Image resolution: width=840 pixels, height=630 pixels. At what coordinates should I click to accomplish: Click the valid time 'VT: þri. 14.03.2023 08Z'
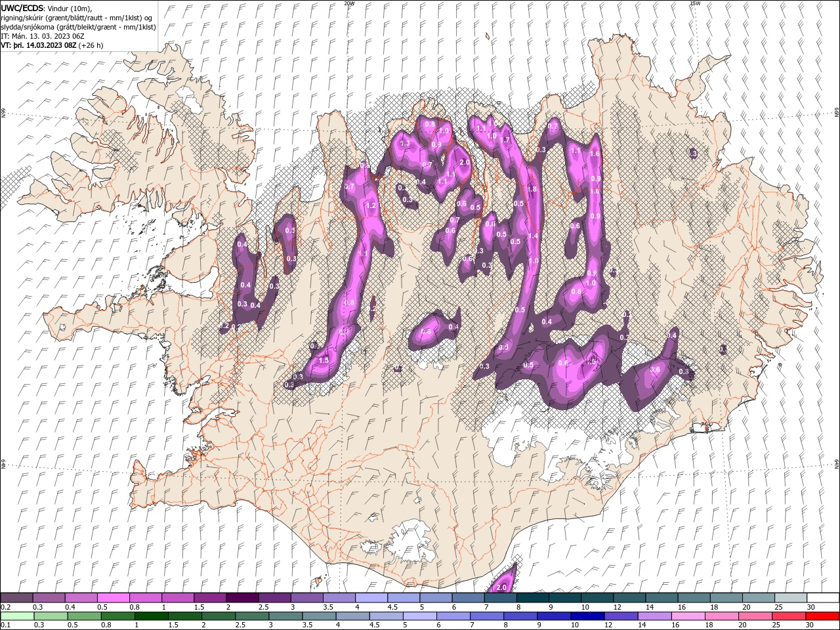39,45
